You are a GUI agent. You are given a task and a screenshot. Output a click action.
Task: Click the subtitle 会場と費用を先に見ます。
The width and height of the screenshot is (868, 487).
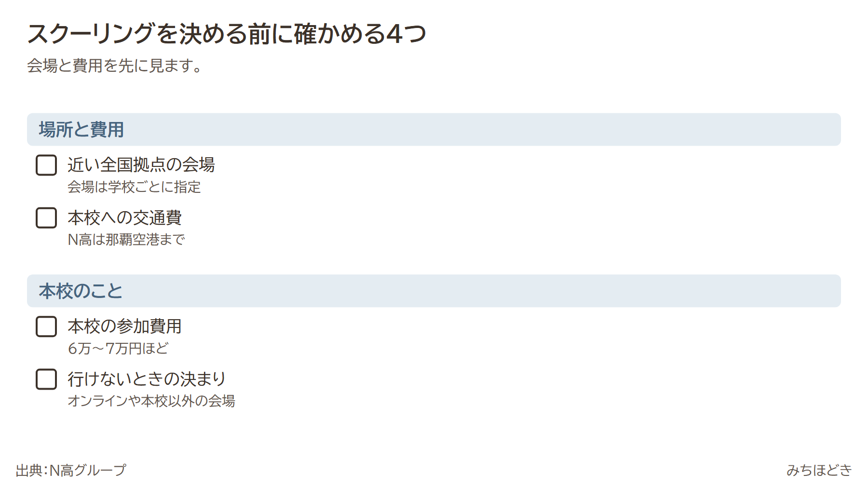(116, 66)
